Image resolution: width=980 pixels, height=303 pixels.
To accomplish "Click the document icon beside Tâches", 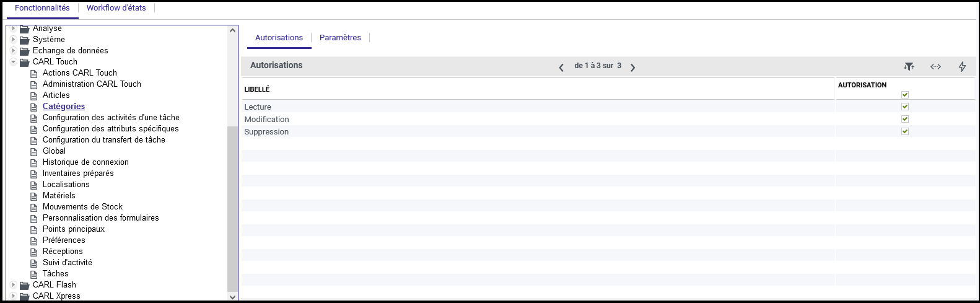I will point(34,274).
